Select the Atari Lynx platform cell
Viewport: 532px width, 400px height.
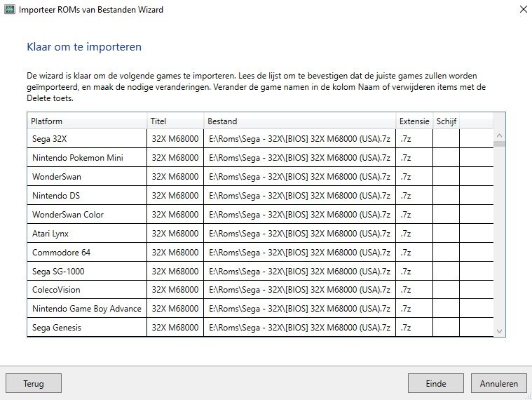pyautogui.click(x=87, y=234)
